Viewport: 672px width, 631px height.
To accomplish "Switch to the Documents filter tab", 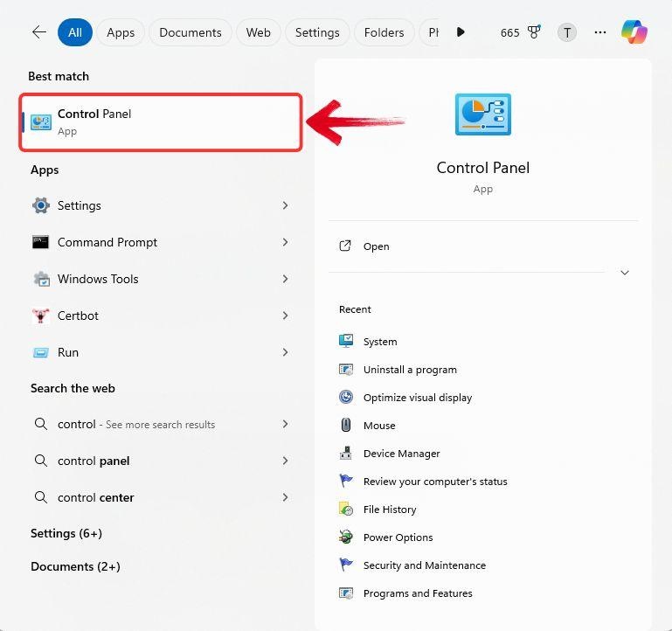I will pyautogui.click(x=191, y=32).
